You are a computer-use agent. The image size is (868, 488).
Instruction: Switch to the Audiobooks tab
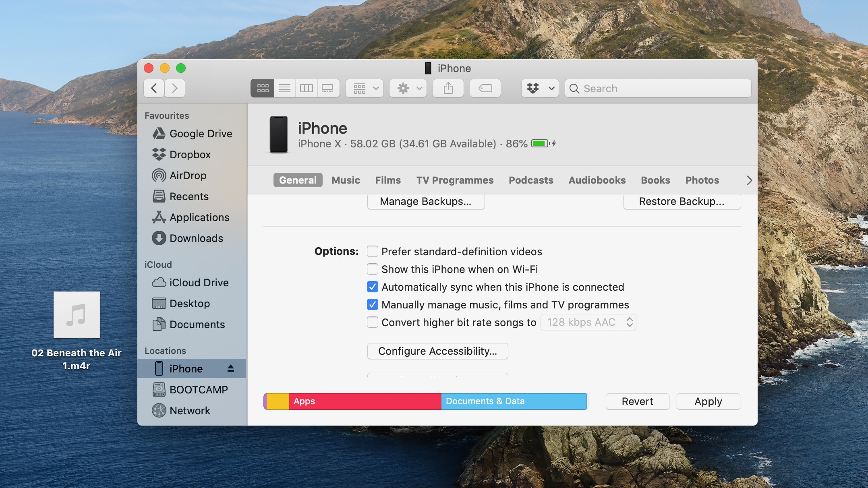click(x=597, y=180)
